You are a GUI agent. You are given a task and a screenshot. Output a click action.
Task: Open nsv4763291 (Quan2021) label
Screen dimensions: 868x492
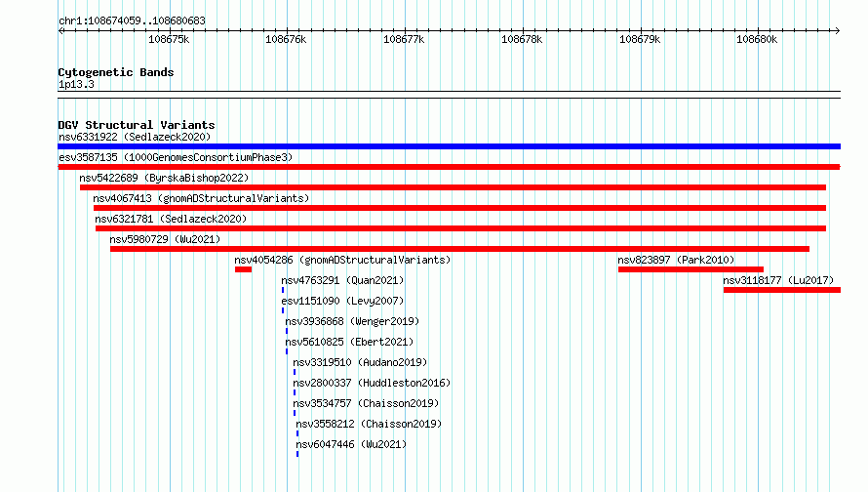342,280
